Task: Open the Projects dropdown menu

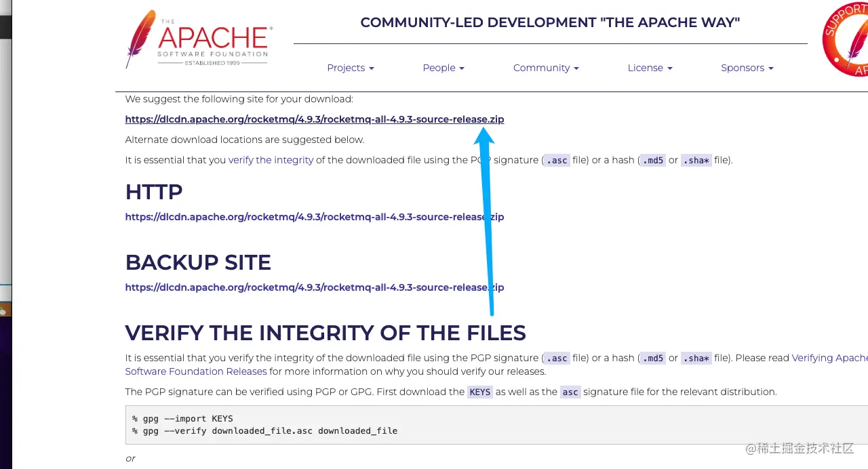Action: tap(351, 68)
